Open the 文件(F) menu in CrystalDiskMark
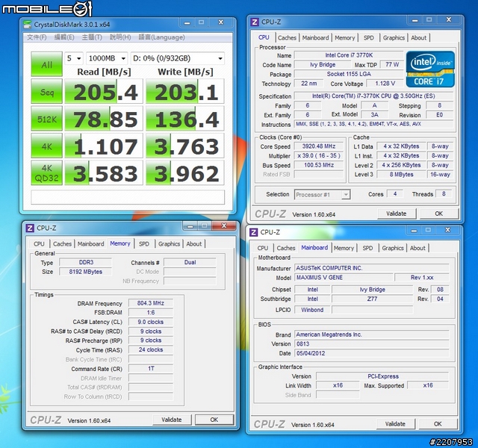 coord(37,37)
